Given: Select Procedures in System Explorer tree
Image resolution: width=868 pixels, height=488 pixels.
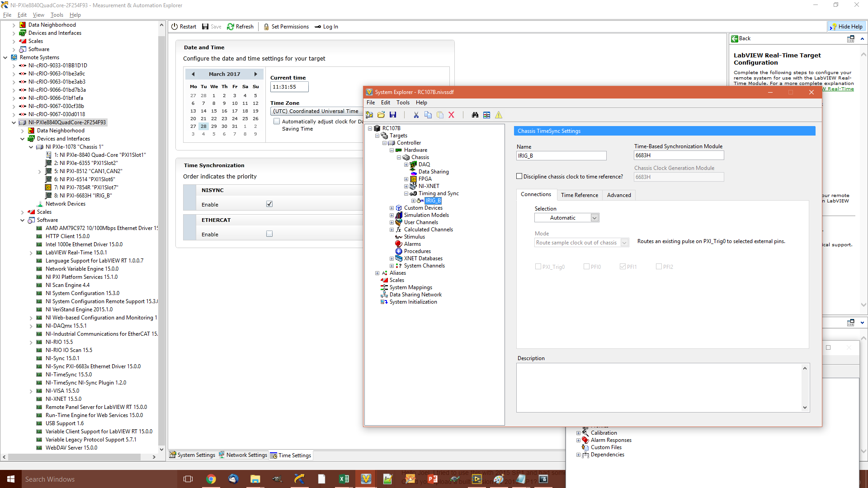Looking at the screenshot, I should click(417, 251).
